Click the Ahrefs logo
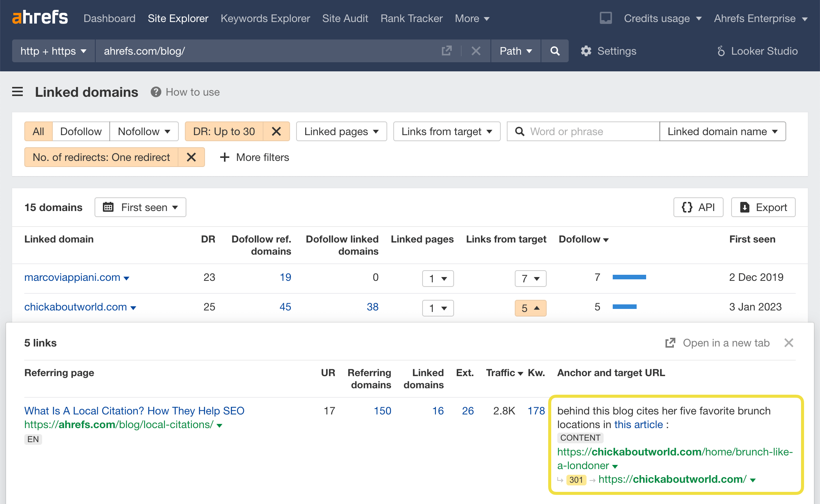Viewport: 820px width, 504px height. pos(40,17)
